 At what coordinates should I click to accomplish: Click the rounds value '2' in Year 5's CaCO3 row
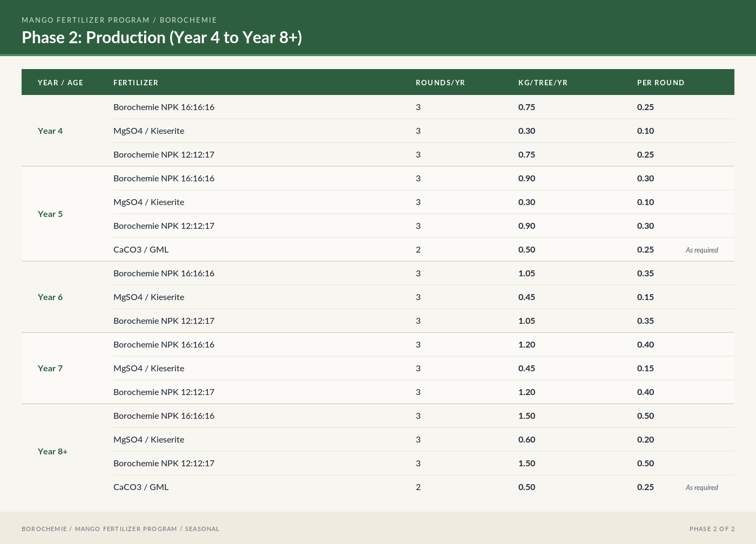[x=418, y=249]
